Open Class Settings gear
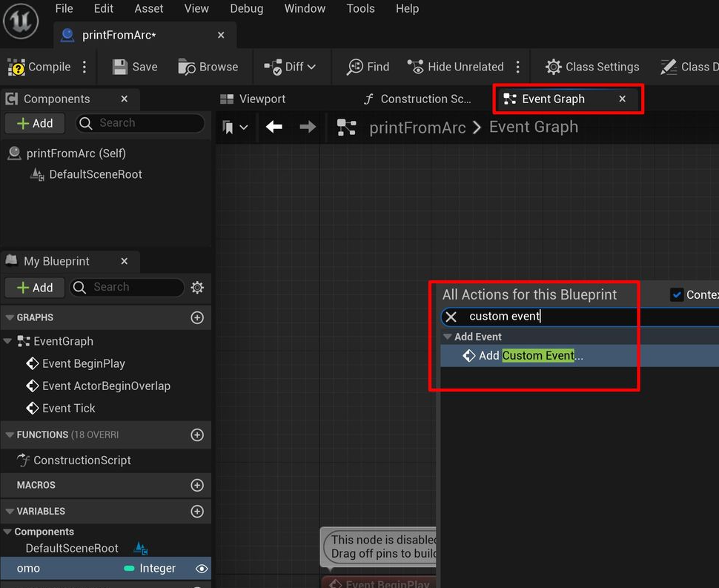Screen dimensions: 719x588 click(553, 67)
